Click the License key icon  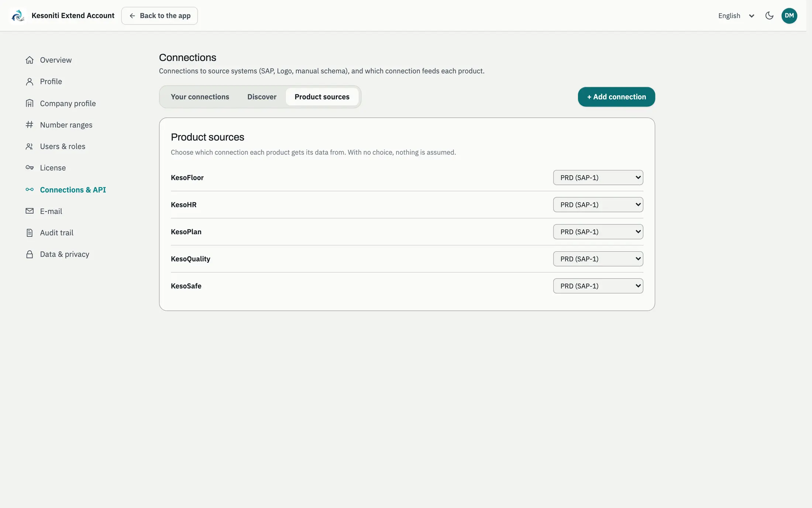[30, 168]
